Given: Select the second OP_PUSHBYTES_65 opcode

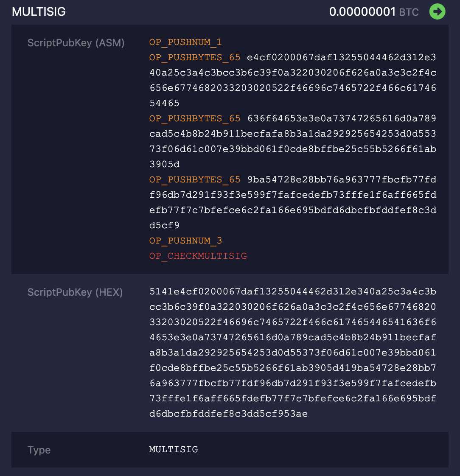Looking at the screenshot, I should point(194,118).
